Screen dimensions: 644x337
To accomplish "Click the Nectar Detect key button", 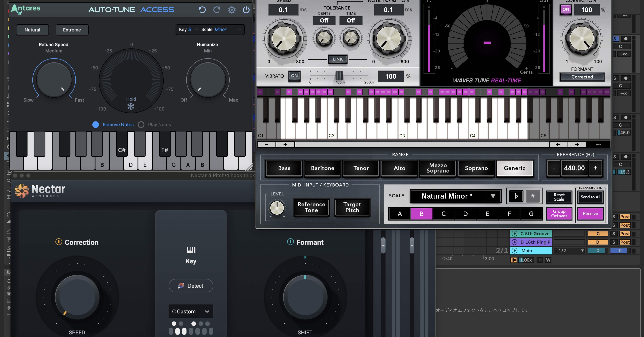I will (191, 286).
